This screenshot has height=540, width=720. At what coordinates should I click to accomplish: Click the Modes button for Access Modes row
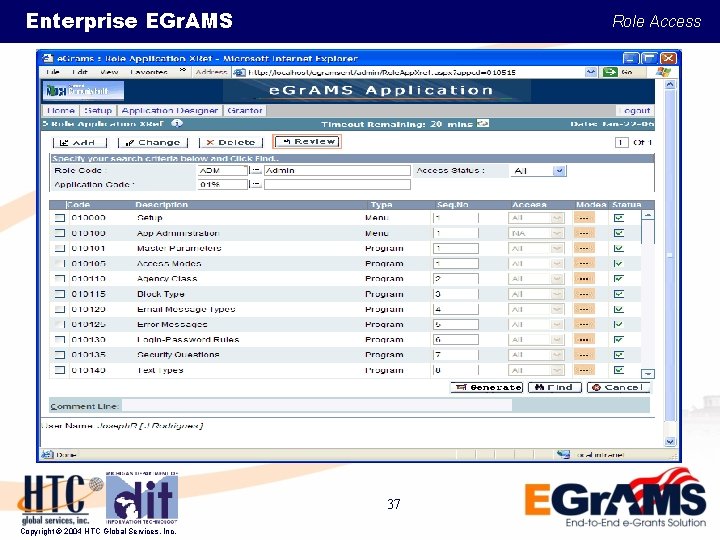point(584,264)
